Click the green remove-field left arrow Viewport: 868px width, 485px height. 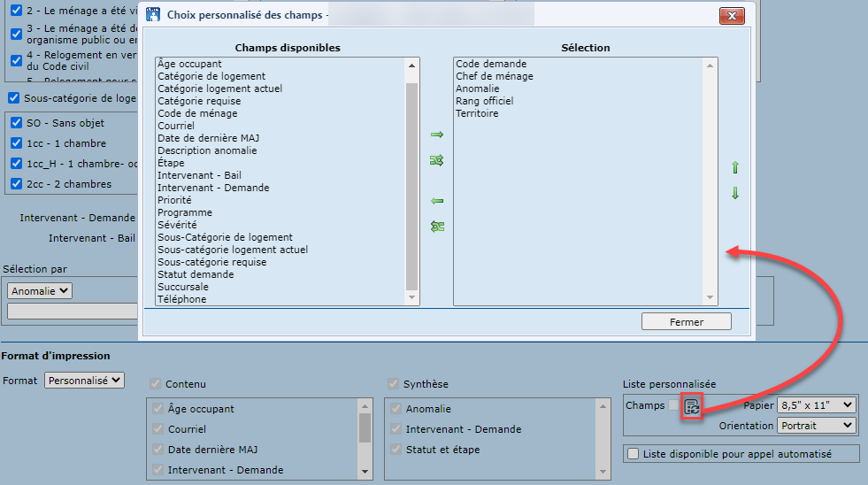436,201
